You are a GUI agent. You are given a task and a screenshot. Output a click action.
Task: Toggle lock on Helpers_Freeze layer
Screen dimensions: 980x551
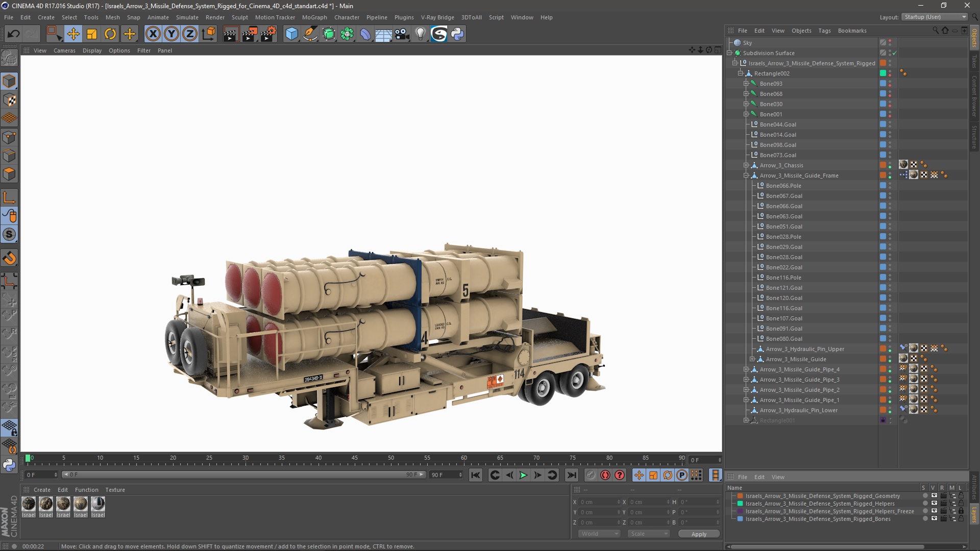[x=961, y=511]
